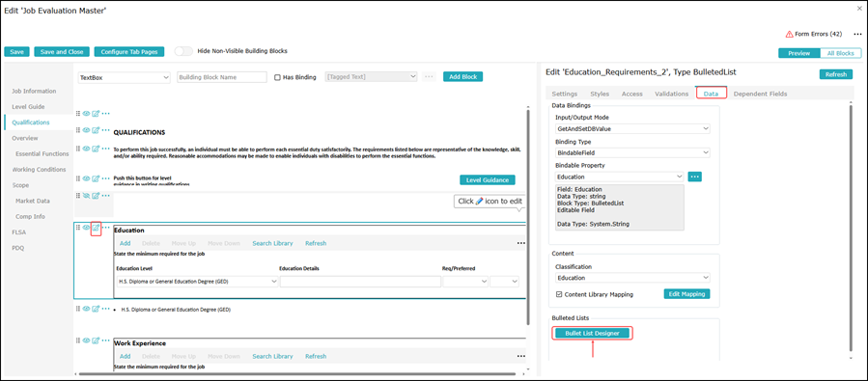This screenshot has width=868, height=381.
Task: Switch to the Styles tab
Action: (600, 94)
